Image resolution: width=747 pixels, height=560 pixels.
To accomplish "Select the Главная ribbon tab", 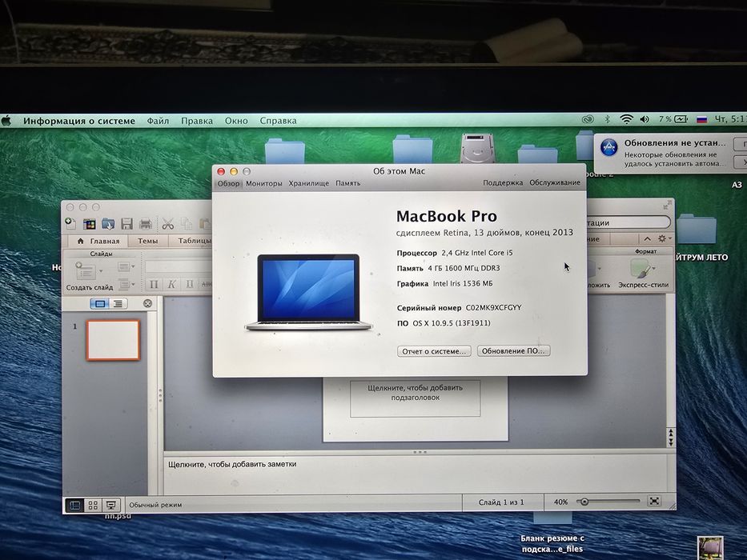I will pos(98,241).
